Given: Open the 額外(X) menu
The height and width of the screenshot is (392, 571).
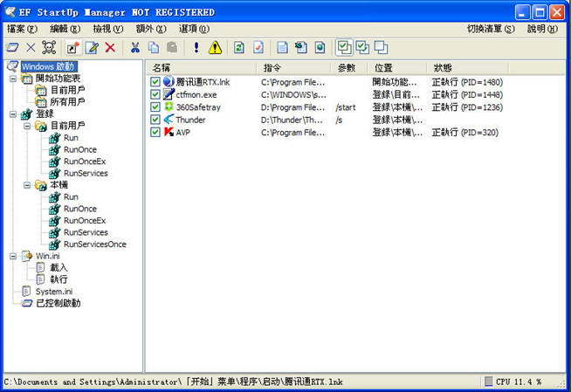Looking at the screenshot, I should (151, 29).
